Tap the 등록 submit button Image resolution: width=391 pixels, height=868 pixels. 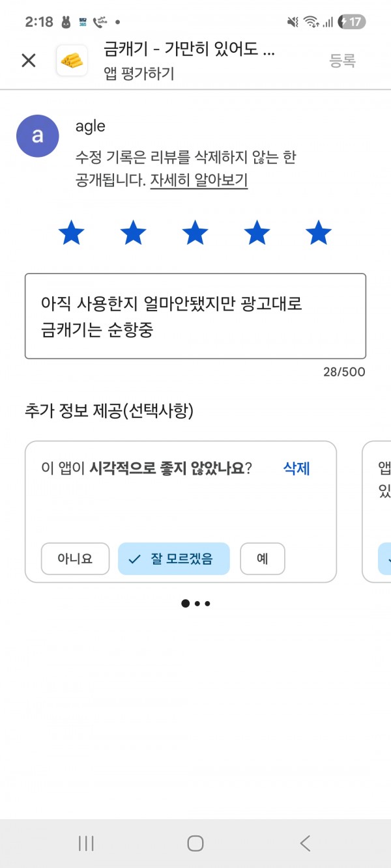(343, 61)
